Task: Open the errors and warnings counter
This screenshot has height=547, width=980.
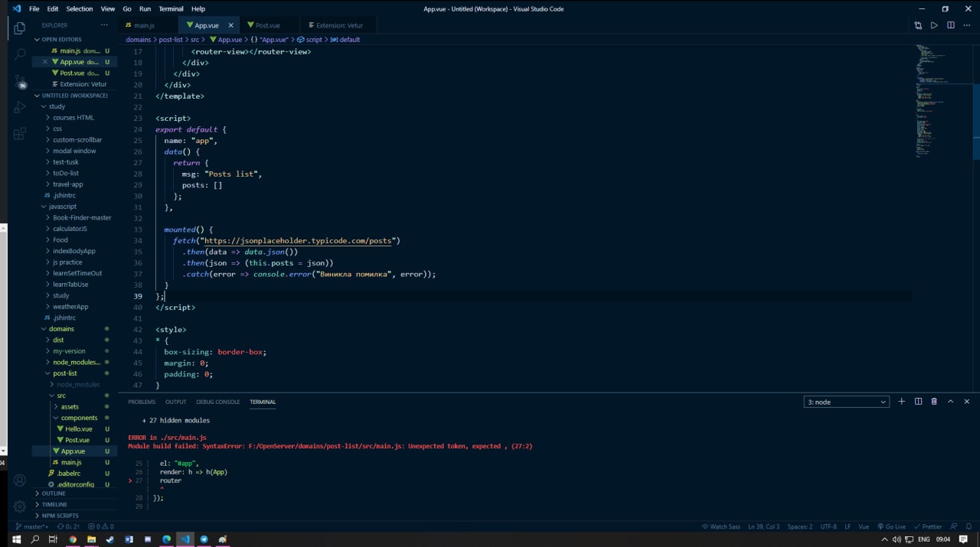Action: coord(101,526)
